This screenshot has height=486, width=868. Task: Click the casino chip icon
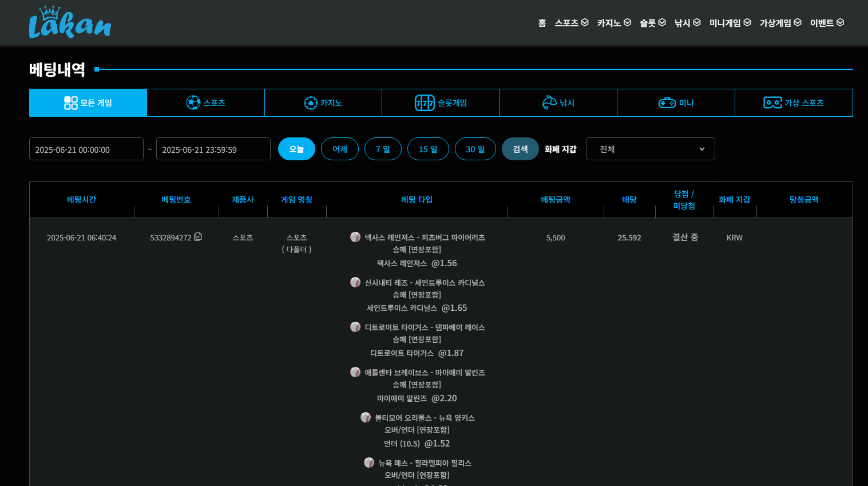[x=311, y=103]
